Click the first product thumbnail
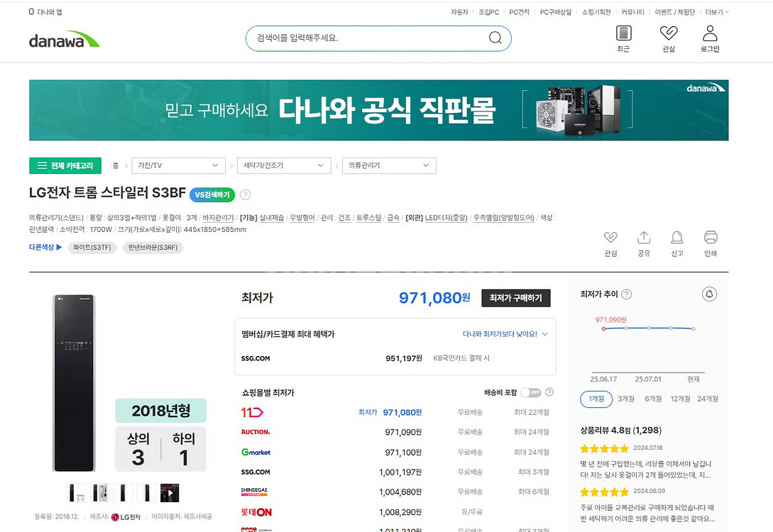This screenshot has height=532, width=773. [x=77, y=493]
